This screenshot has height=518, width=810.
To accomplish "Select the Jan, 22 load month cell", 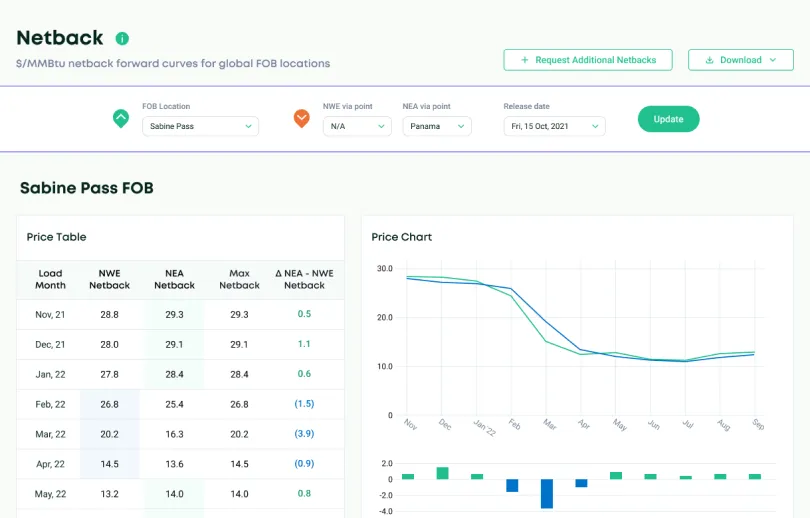I will click(x=50, y=374).
